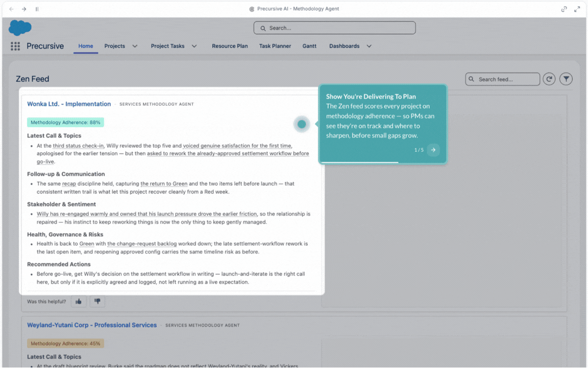The width and height of the screenshot is (588, 368).
Task: Refresh the Zen Feed with the refresh icon
Action: coord(549,79)
